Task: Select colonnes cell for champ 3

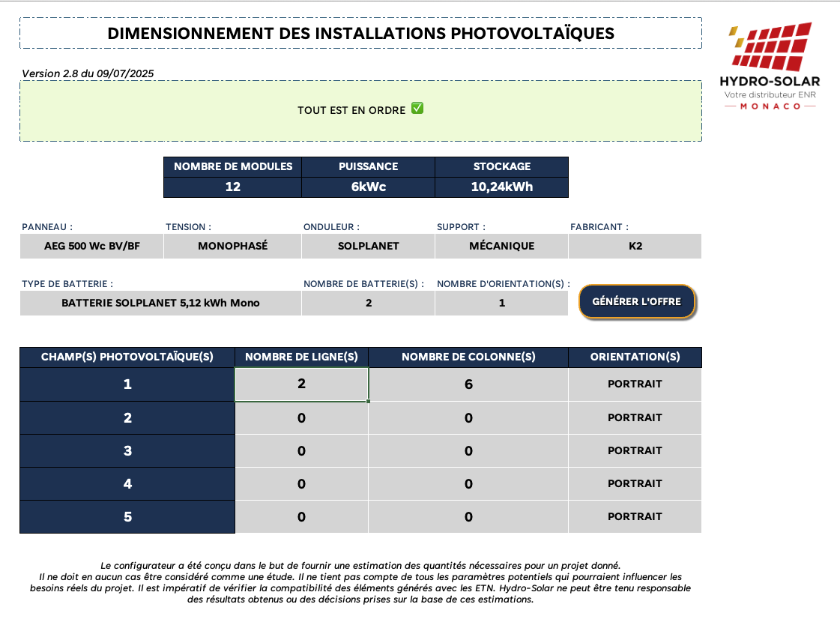Action: point(468,451)
